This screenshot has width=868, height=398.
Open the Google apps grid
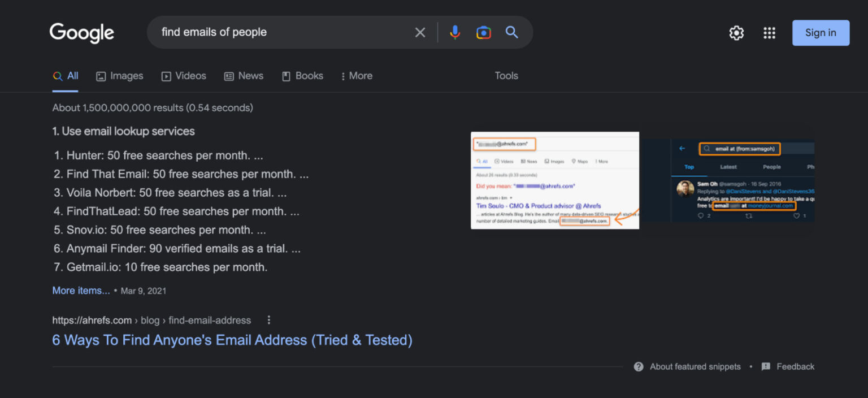coord(770,33)
